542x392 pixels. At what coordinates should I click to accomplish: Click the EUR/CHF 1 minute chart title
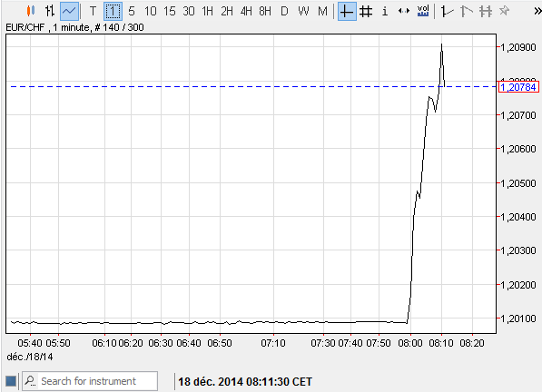pos(74,27)
